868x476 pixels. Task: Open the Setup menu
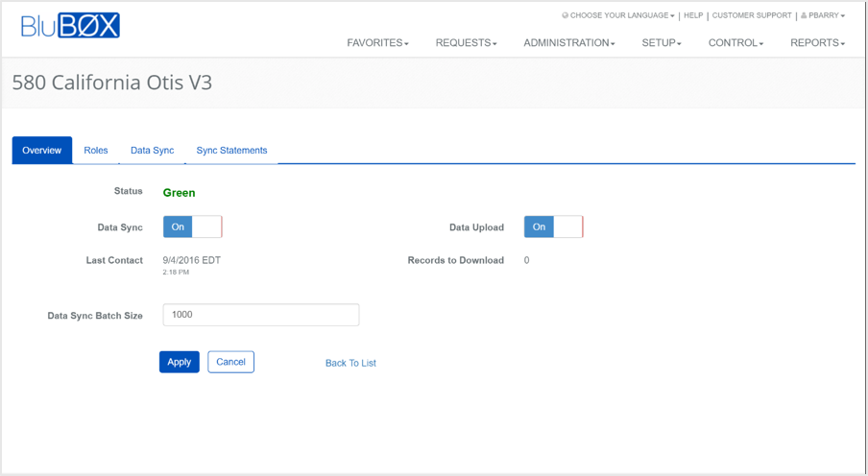tap(661, 43)
